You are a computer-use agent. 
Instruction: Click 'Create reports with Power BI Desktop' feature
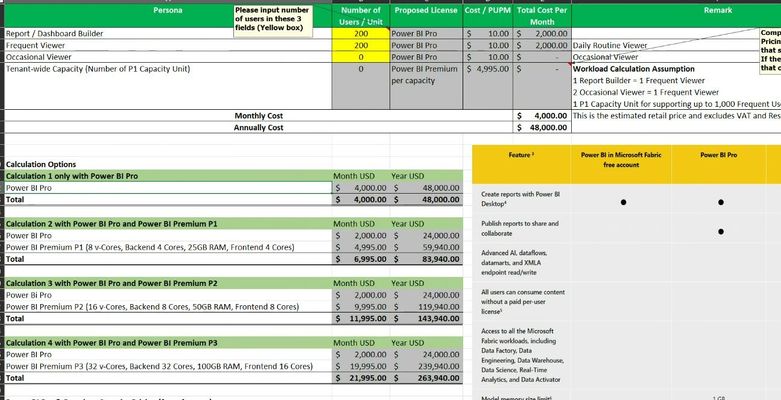[x=521, y=199]
